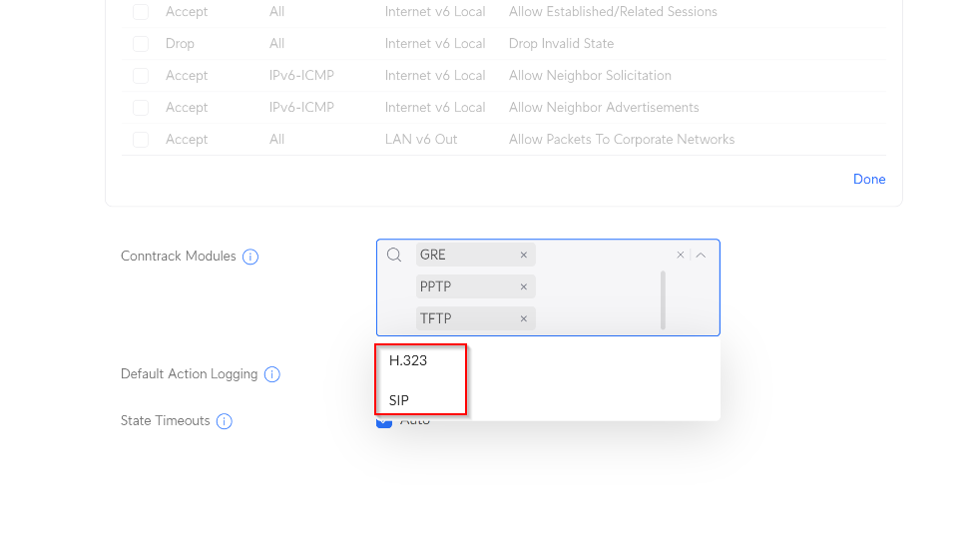Check Allow Packets To Corporate Networks rule
This screenshot has height=544, width=980.
click(x=141, y=140)
